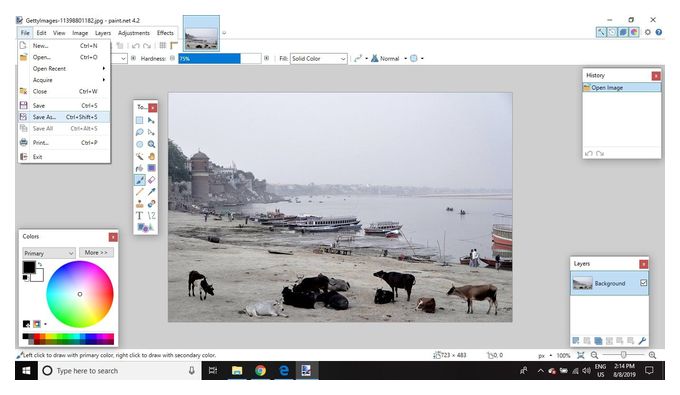Toggle rulers icon in toolbar
Viewport: 680px width, 395px height.
pyautogui.click(x=174, y=45)
